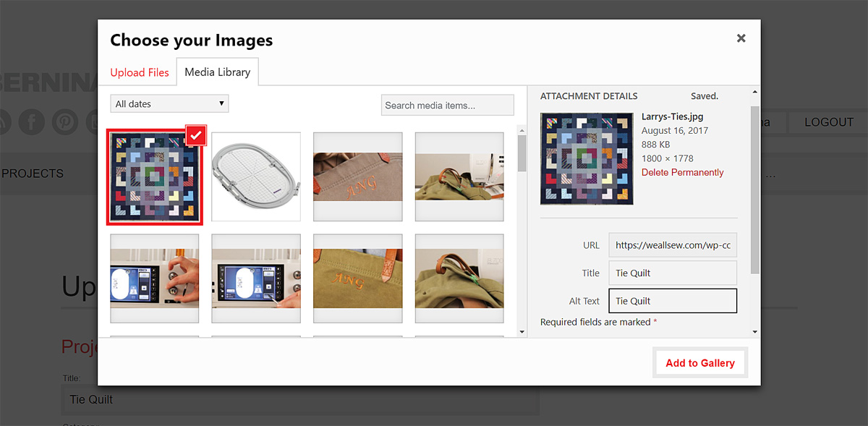
Task: Focus the Search media items field
Action: (447, 105)
